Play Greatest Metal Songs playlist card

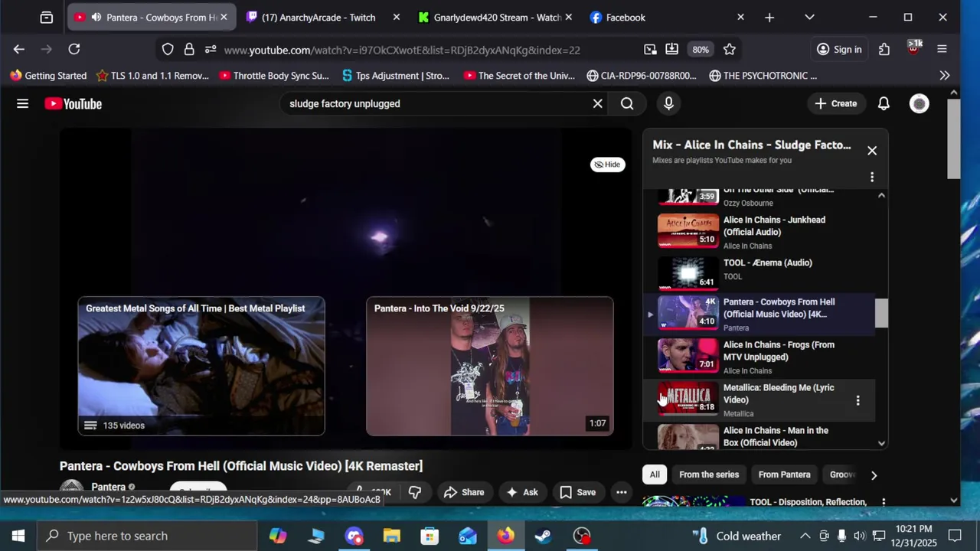coord(201,366)
